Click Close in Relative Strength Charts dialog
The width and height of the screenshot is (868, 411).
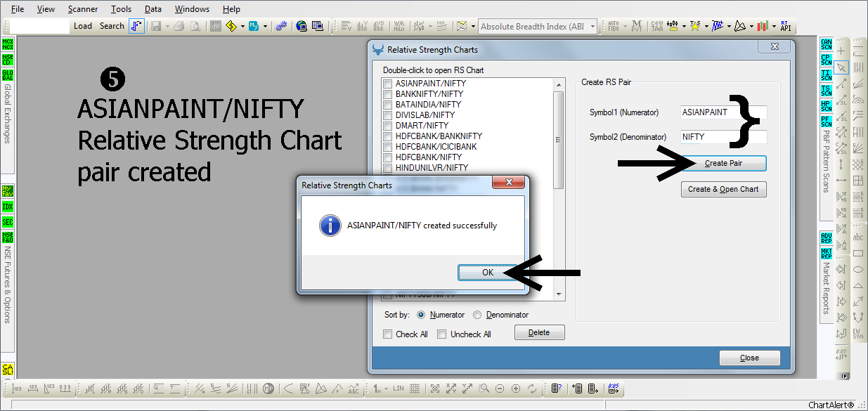749,358
